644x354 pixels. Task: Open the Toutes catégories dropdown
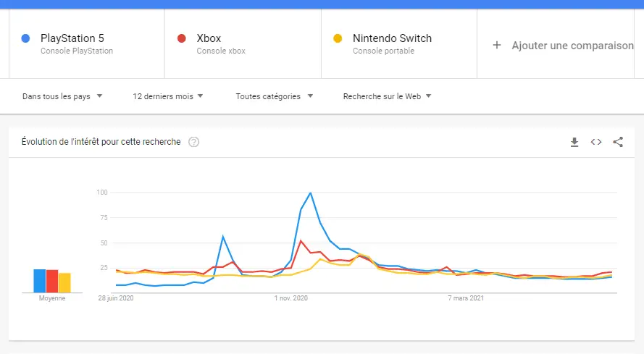point(274,96)
